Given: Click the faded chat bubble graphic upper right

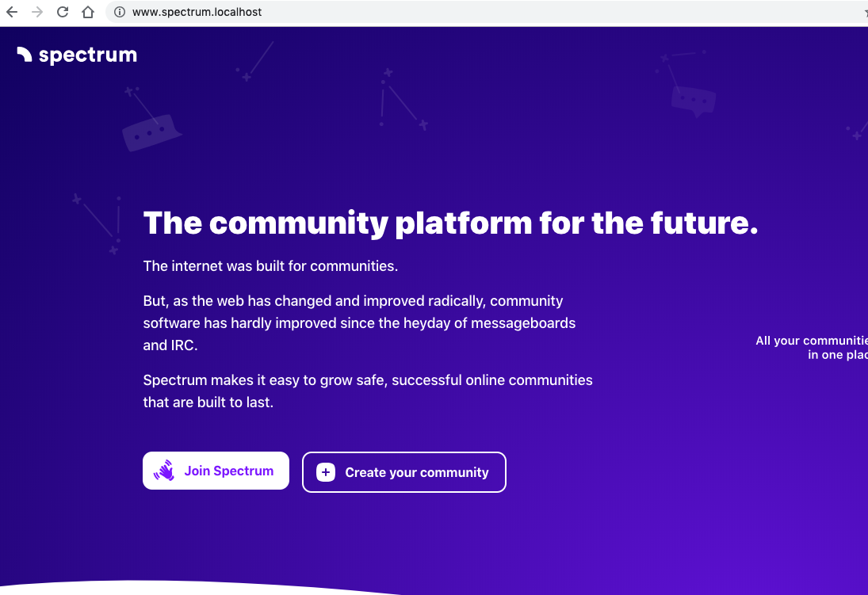Looking at the screenshot, I should pos(693,102).
